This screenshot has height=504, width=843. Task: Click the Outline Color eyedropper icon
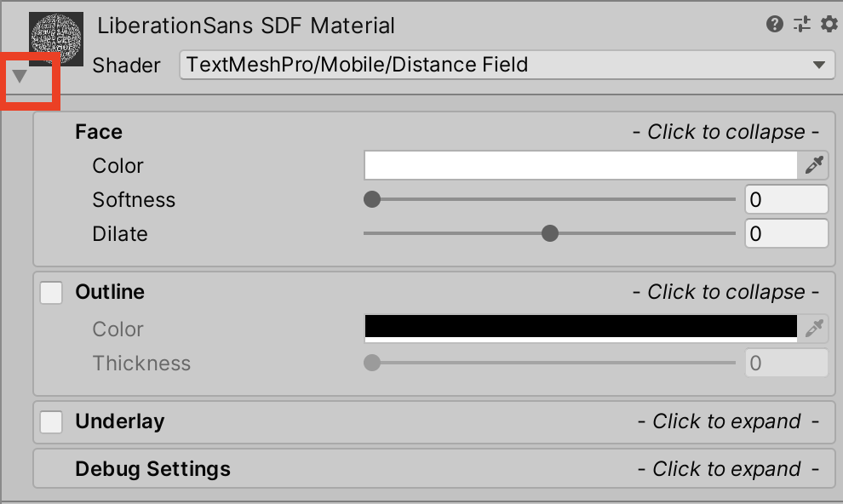pos(815,329)
